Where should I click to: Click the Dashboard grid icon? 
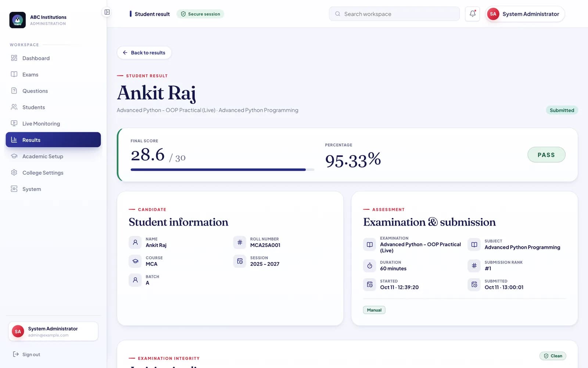14,58
